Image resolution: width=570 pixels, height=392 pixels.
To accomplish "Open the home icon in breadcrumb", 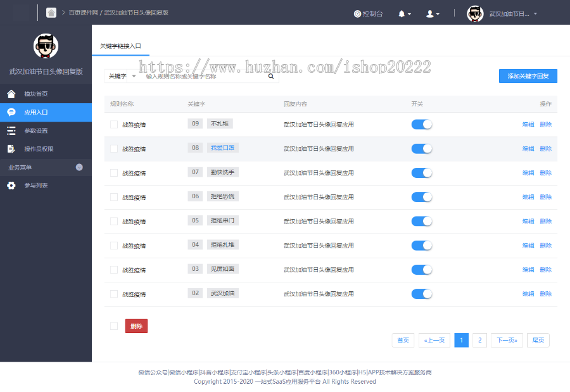I will (x=51, y=13).
